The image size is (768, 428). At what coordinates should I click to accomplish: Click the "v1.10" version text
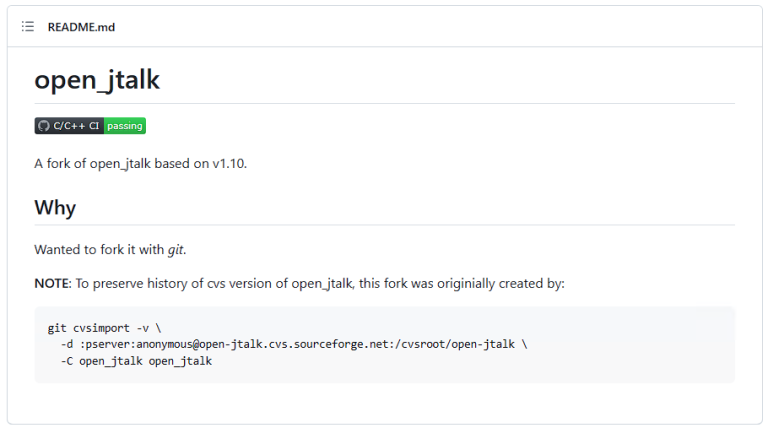coord(228,163)
